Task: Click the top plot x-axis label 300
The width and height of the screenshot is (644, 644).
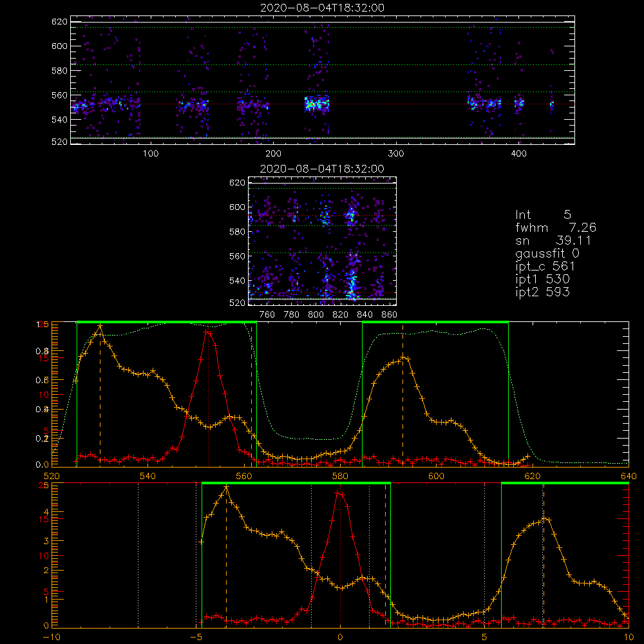Action: pyautogui.click(x=396, y=154)
